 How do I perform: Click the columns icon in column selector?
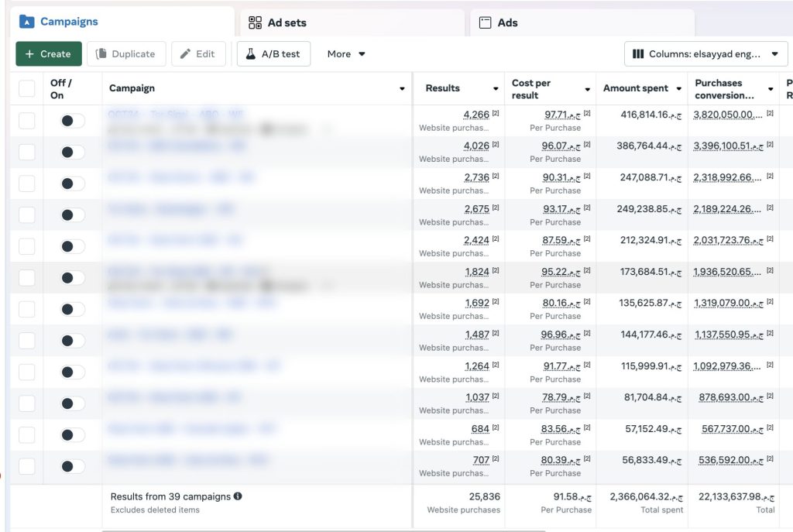[638, 54]
